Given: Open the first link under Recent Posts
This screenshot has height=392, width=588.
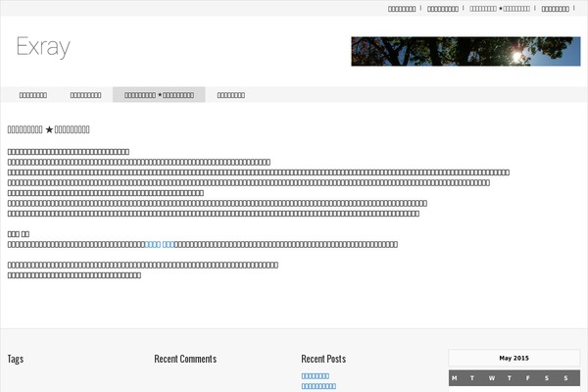Looking at the screenshot, I should pos(316,376).
